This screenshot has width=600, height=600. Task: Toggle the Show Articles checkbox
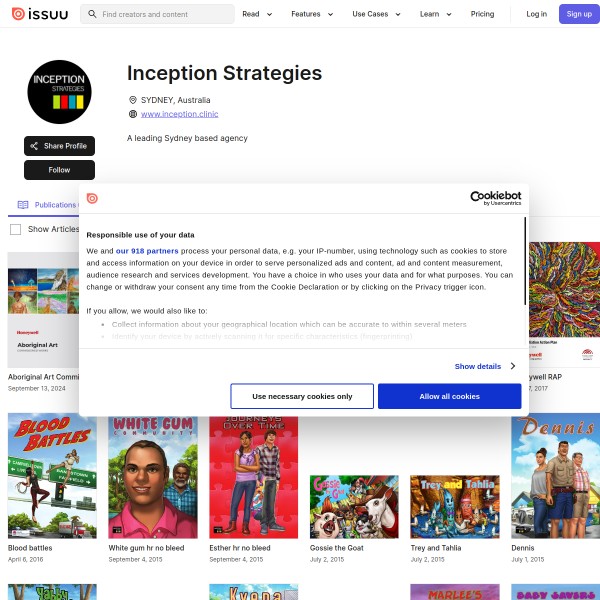[x=15, y=230]
